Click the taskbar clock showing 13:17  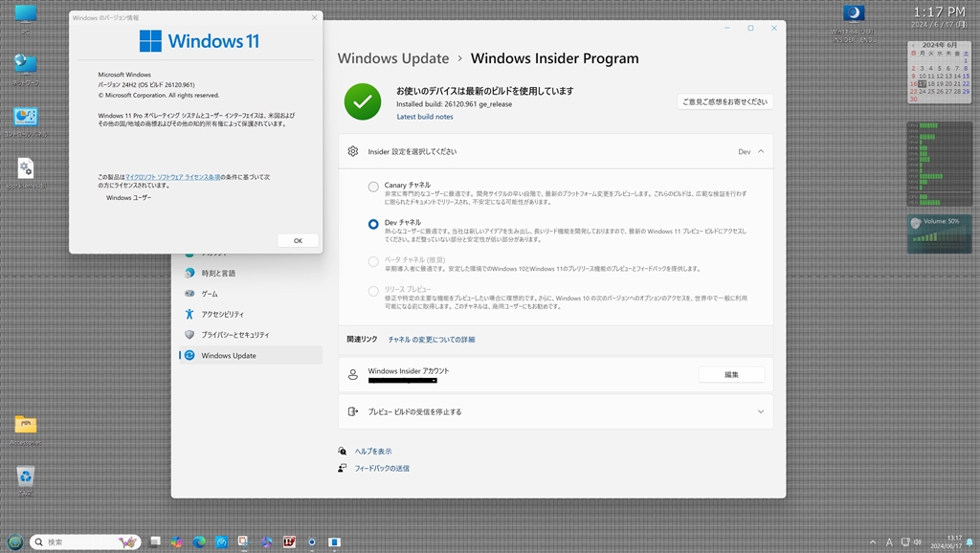tap(946, 542)
